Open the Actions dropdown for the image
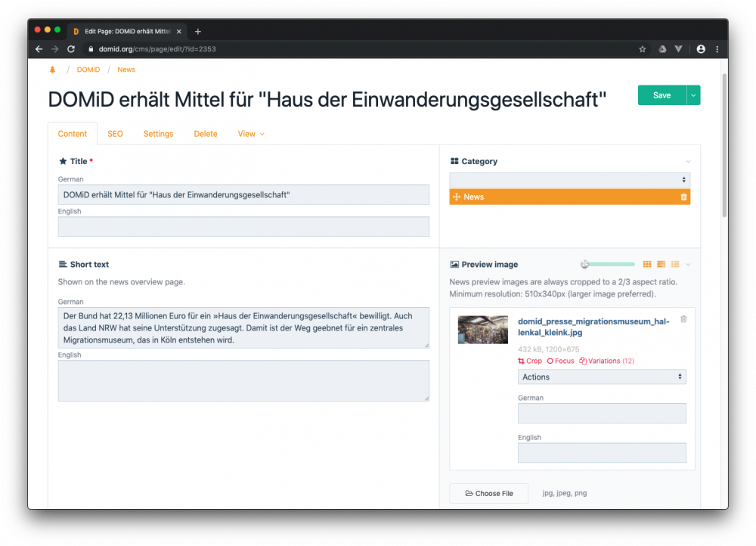The width and height of the screenshot is (756, 546). coord(602,377)
